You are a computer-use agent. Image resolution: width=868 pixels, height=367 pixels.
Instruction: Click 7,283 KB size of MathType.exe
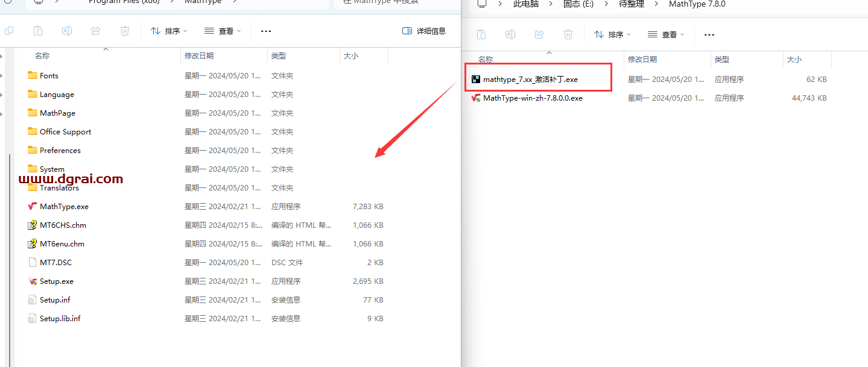(x=368, y=206)
